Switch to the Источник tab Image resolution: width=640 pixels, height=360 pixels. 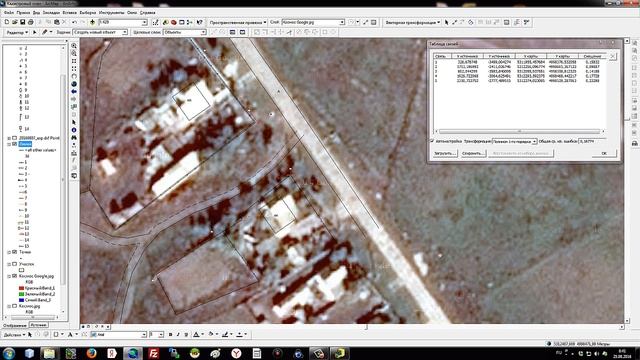click(39, 325)
